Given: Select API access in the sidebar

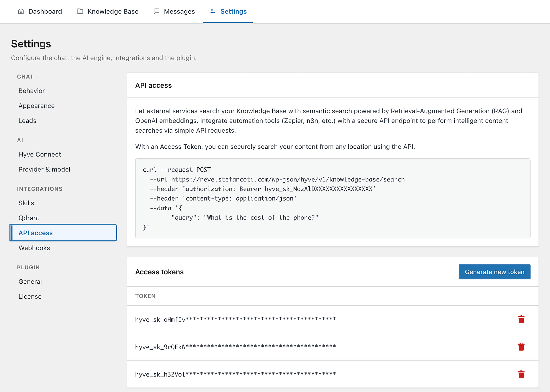Looking at the screenshot, I should click(63, 233).
